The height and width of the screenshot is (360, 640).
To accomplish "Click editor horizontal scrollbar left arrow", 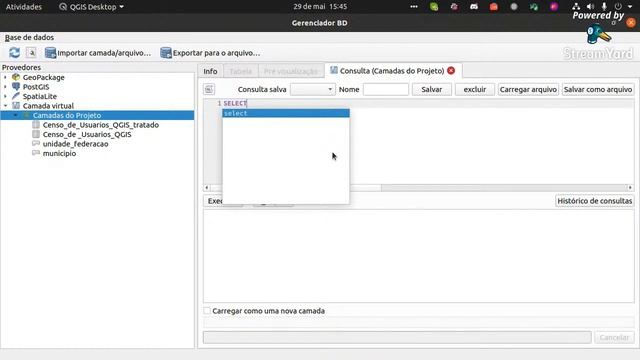I will point(207,188).
